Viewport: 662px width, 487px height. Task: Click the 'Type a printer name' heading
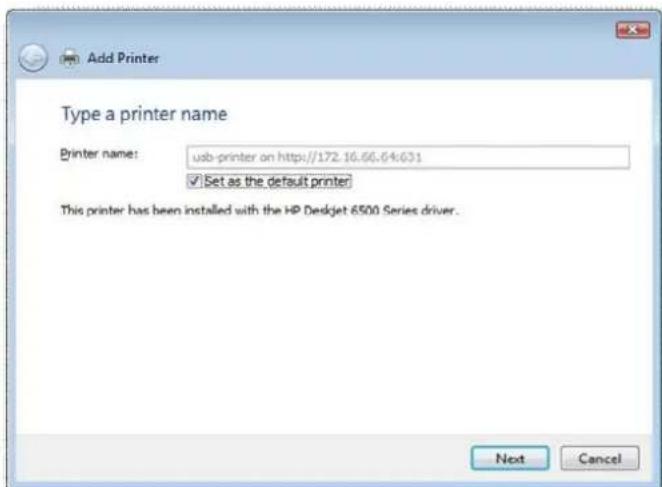[144, 114]
